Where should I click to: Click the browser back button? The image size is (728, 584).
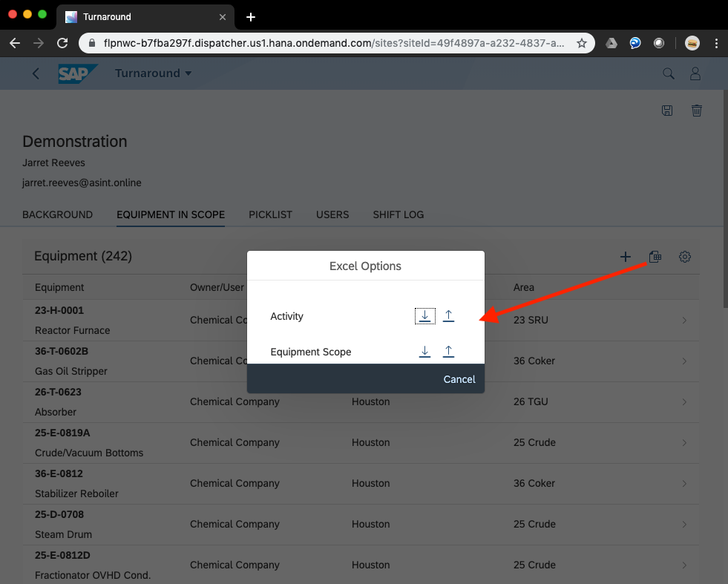coord(15,43)
